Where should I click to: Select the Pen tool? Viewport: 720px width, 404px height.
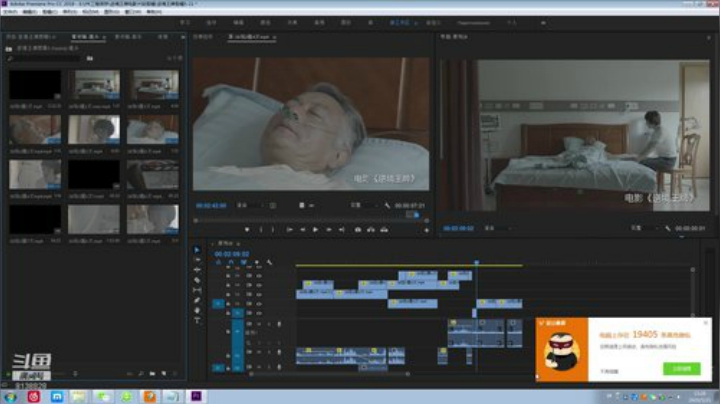tap(197, 300)
